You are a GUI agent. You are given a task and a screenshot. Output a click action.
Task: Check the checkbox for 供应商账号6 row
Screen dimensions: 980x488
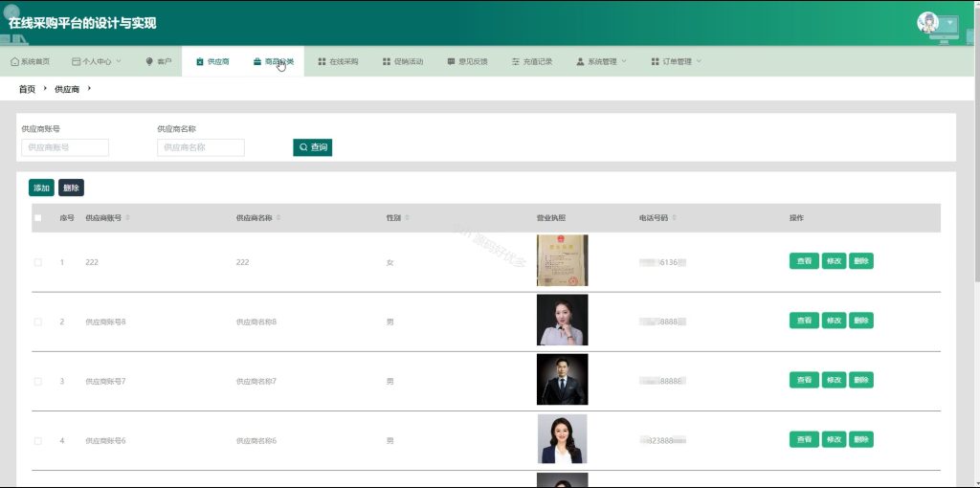point(37,440)
